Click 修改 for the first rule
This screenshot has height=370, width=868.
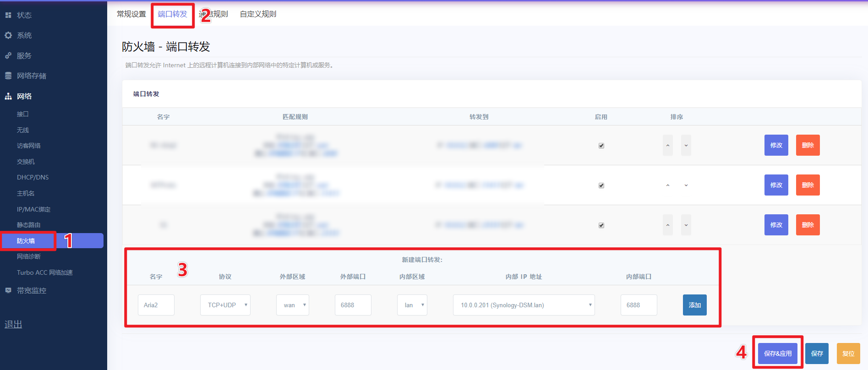click(x=776, y=145)
